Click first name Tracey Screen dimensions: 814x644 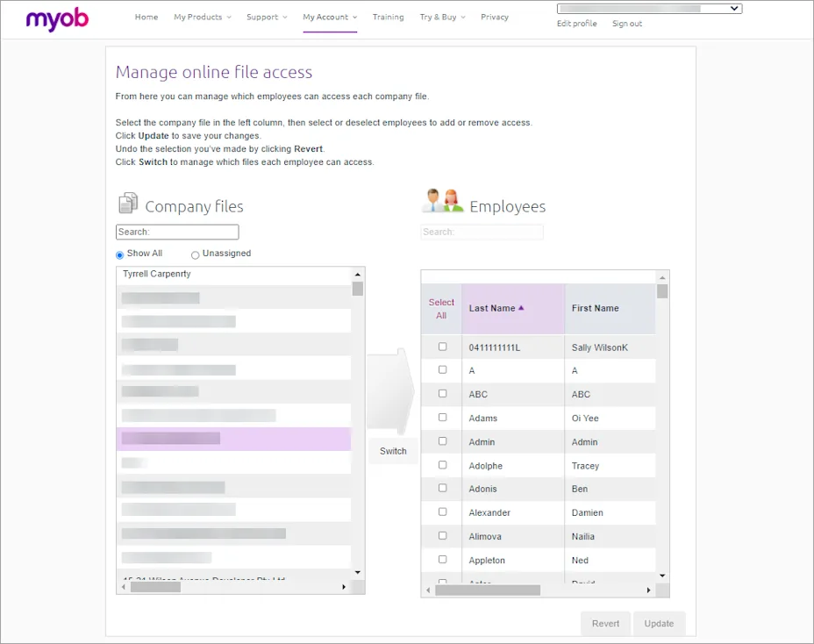tap(585, 466)
